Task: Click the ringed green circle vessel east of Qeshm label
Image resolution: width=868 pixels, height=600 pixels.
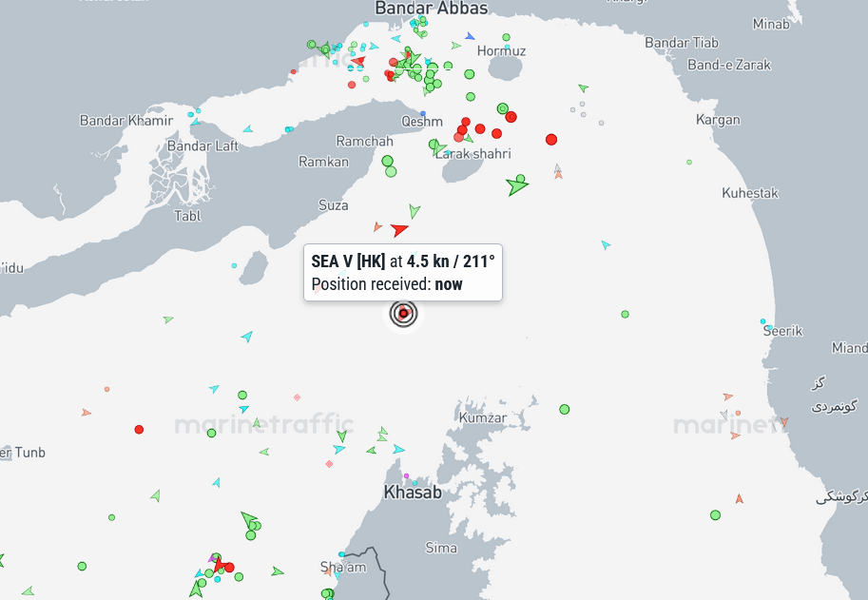Action: [x=503, y=108]
